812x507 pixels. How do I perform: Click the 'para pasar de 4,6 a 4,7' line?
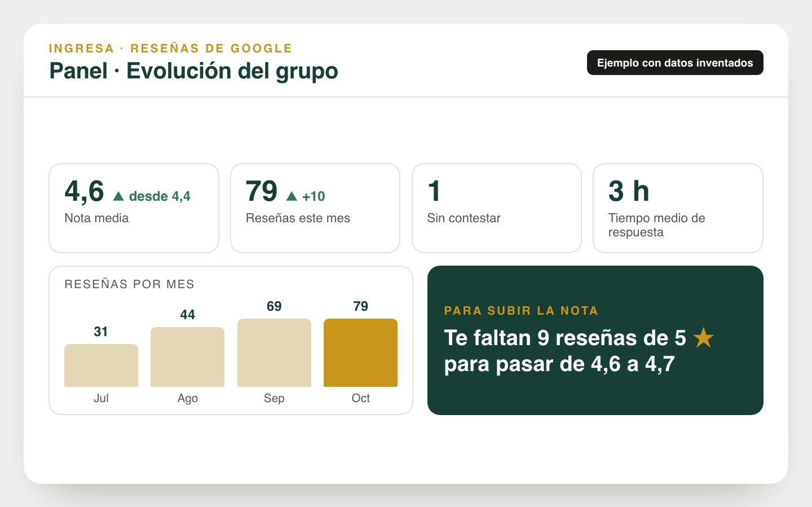[559, 364]
